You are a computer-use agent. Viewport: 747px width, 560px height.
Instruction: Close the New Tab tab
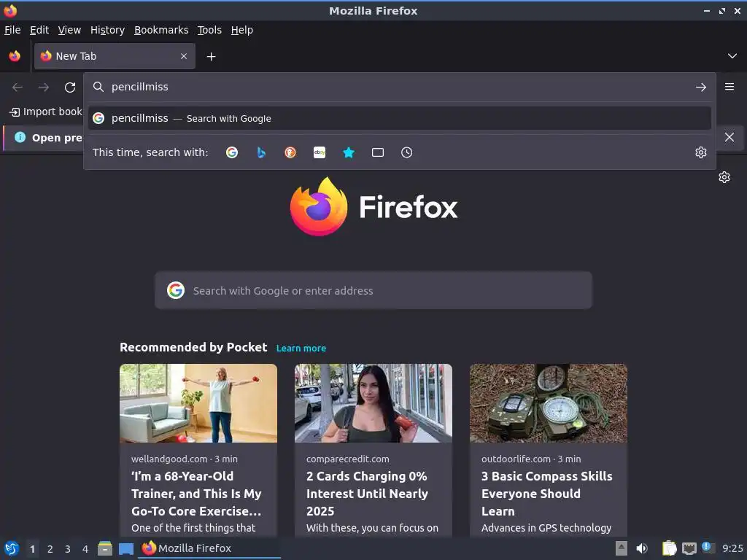click(x=184, y=56)
